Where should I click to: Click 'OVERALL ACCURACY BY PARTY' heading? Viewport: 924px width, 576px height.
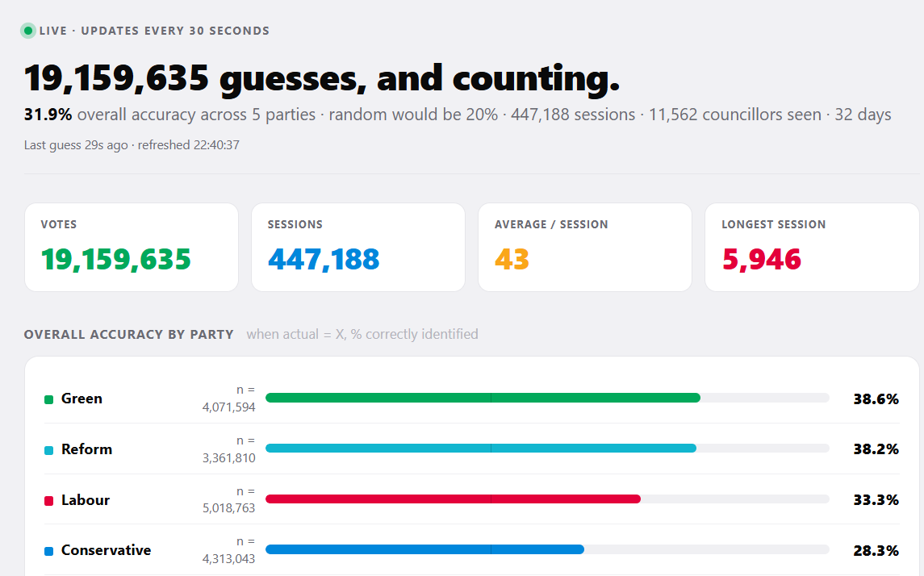pos(129,335)
